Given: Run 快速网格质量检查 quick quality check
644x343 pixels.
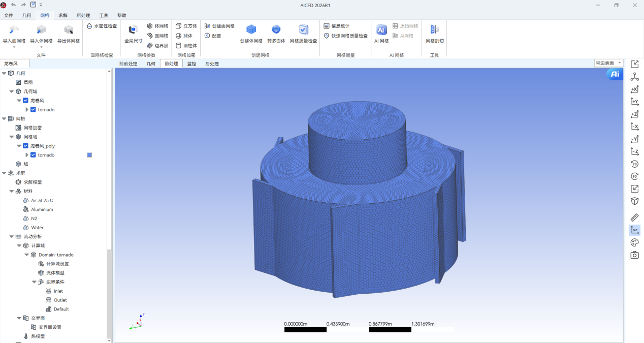Looking at the screenshot, I should tap(346, 36).
